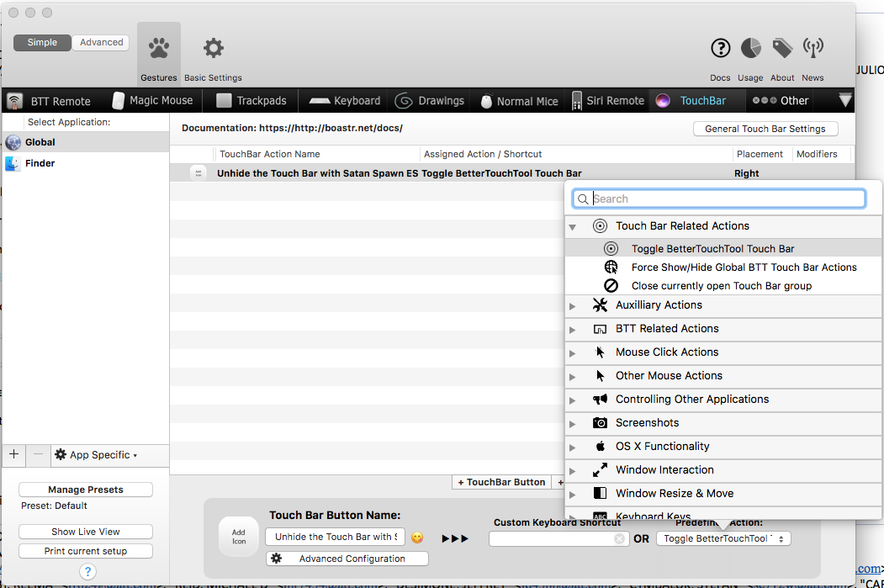
Task: Click the Finder app icon
Action: [13, 163]
